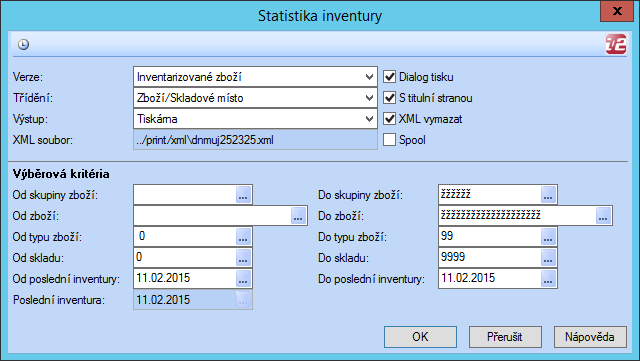Viewport: 640px width, 361px height.
Task: Toggle the Dialog tisku checkbox
Action: (x=389, y=77)
